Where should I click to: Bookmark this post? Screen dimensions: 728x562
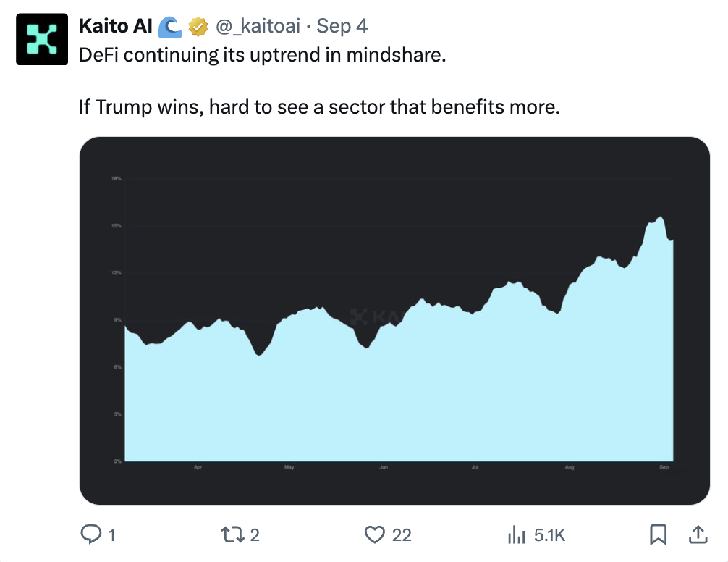click(x=658, y=534)
